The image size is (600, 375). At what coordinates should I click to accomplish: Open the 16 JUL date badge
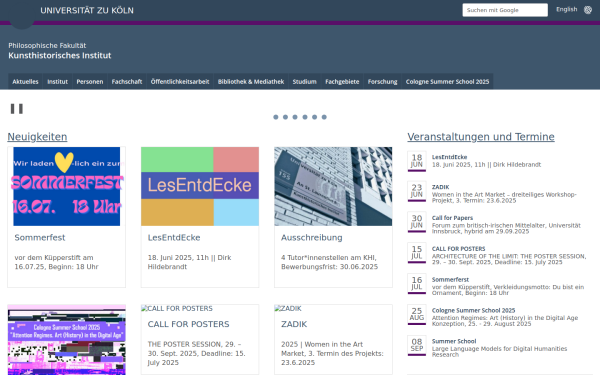417,284
